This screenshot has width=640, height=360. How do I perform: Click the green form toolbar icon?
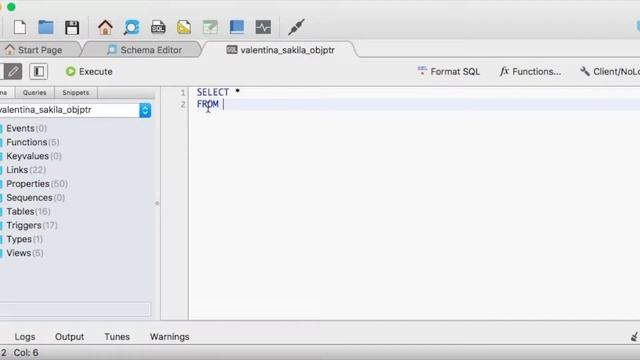[210, 27]
